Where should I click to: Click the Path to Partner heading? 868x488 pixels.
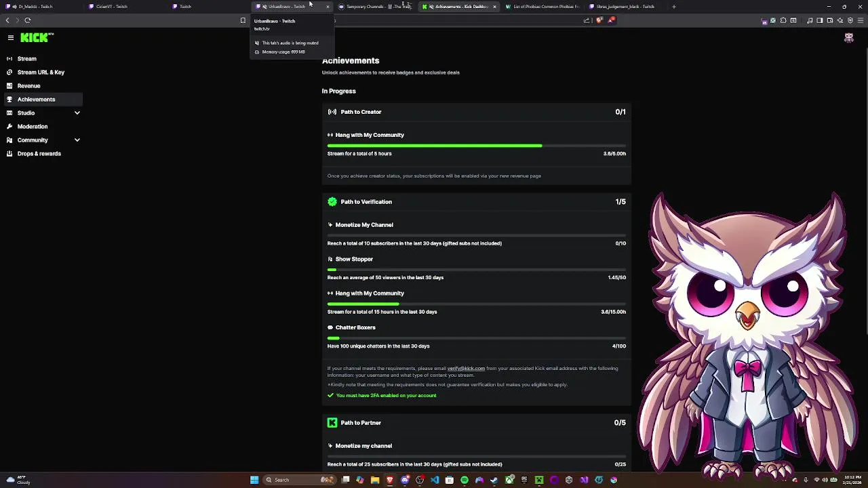361,423
